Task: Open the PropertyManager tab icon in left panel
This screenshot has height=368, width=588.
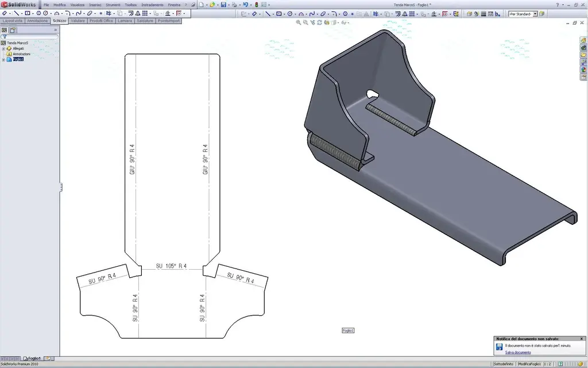Action: [13, 30]
